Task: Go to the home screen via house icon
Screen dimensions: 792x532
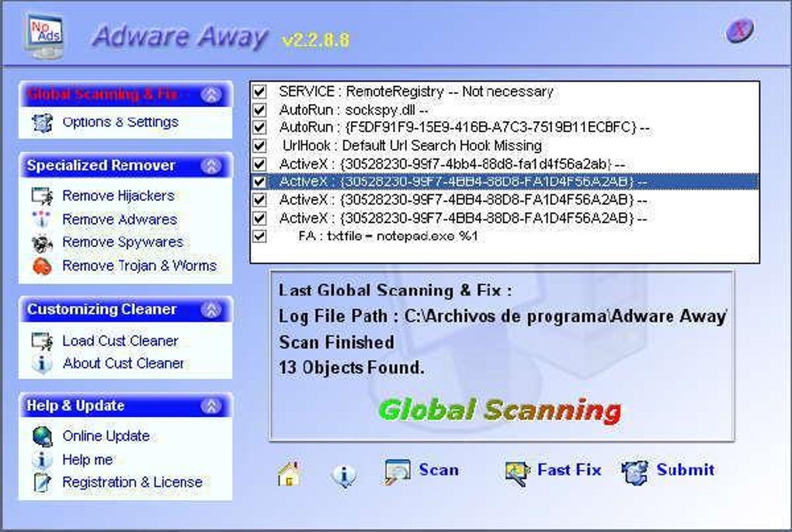Action: pyautogui.click(x=290, y=474)
